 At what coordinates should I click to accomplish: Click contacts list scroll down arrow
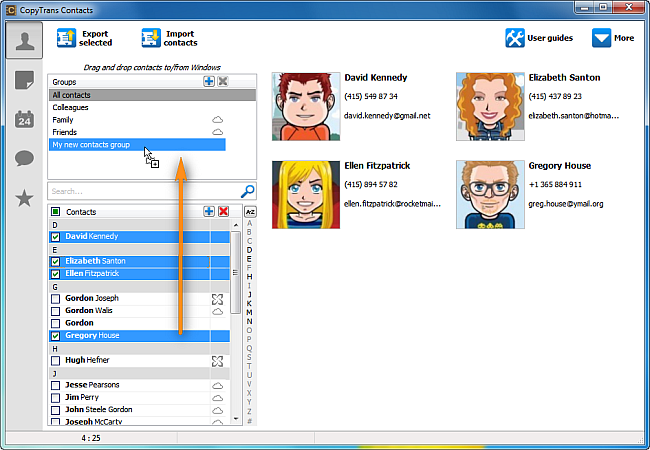236,419
